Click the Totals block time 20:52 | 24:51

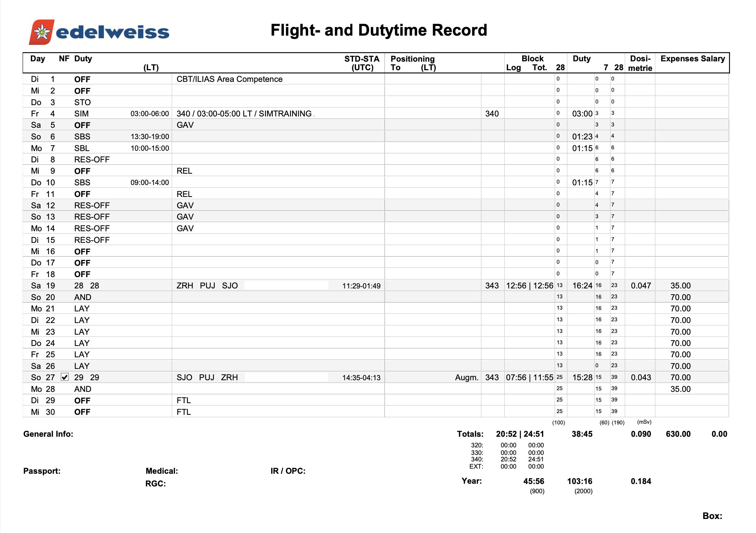[x=520, y=434]
